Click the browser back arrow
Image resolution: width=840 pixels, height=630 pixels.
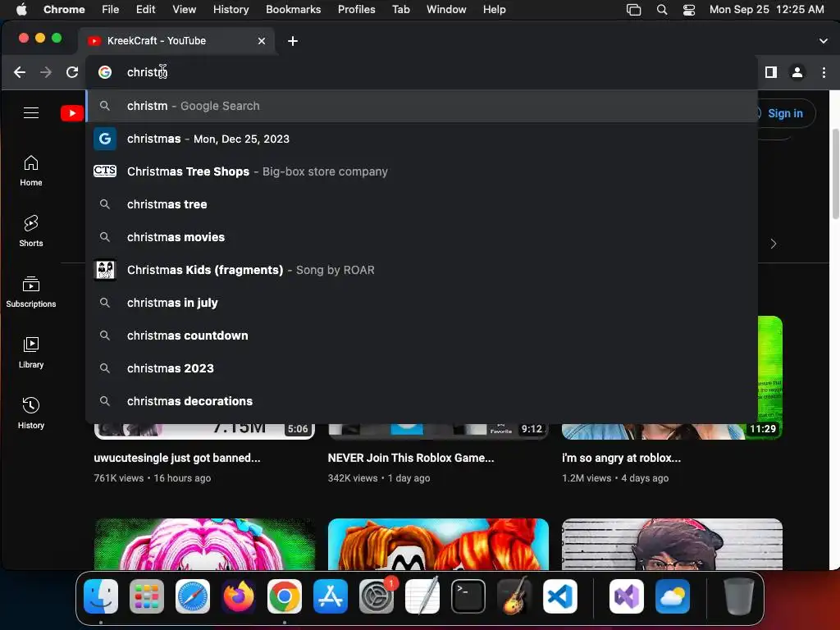(x=20, y=72)
